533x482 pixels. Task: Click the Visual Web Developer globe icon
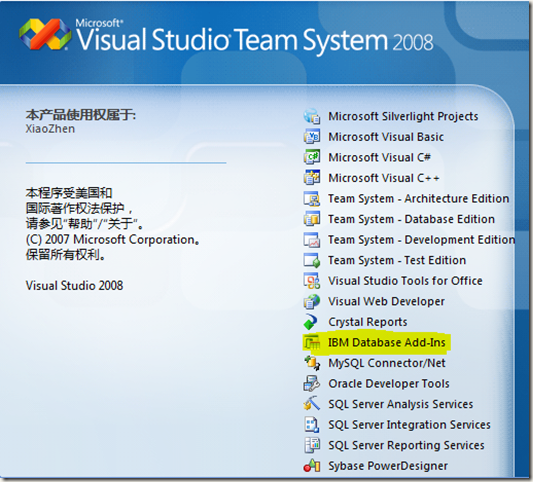tap(312, 302)
